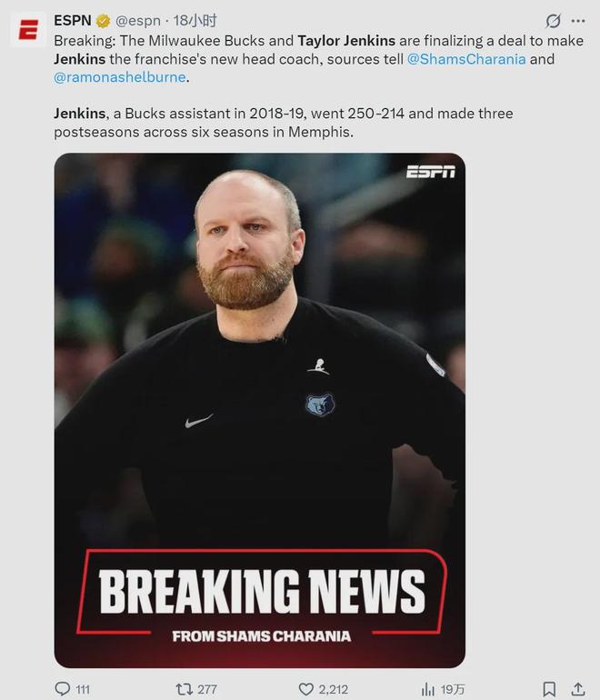The width and height of the screenshot is (600, 700).
Task: Click the @espn handle
Action: 138,21
